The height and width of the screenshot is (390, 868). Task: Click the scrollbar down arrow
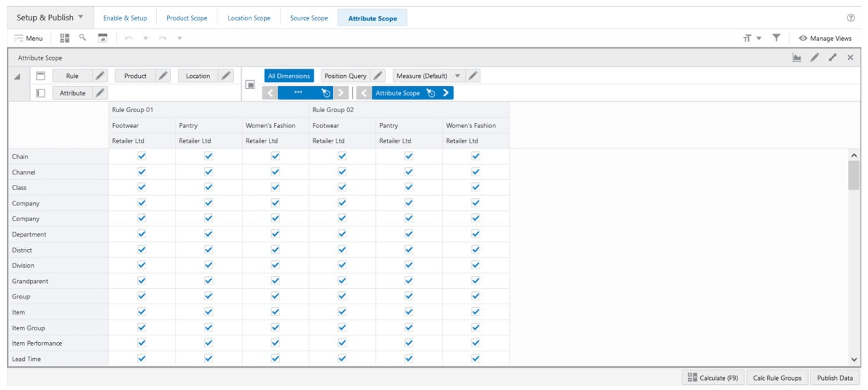[x=854, y=359]
